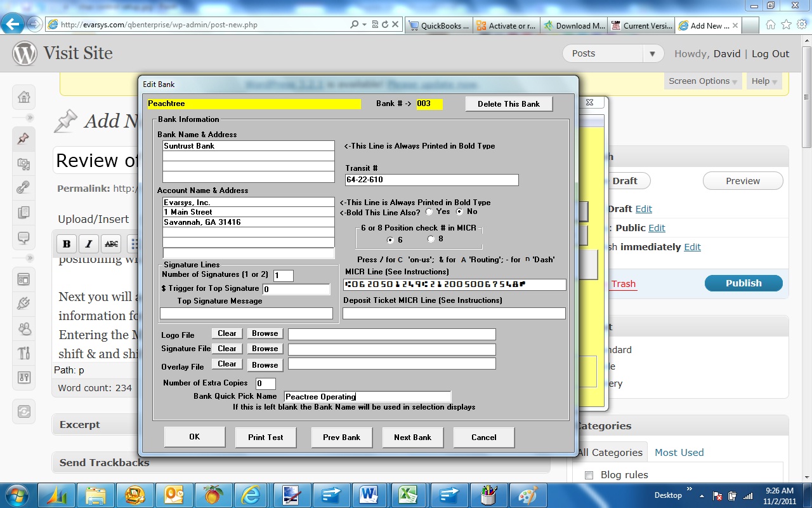This screenshot has width=812, height=508.
Task: Browse for an Overlay File
Action: click(265, 364)
